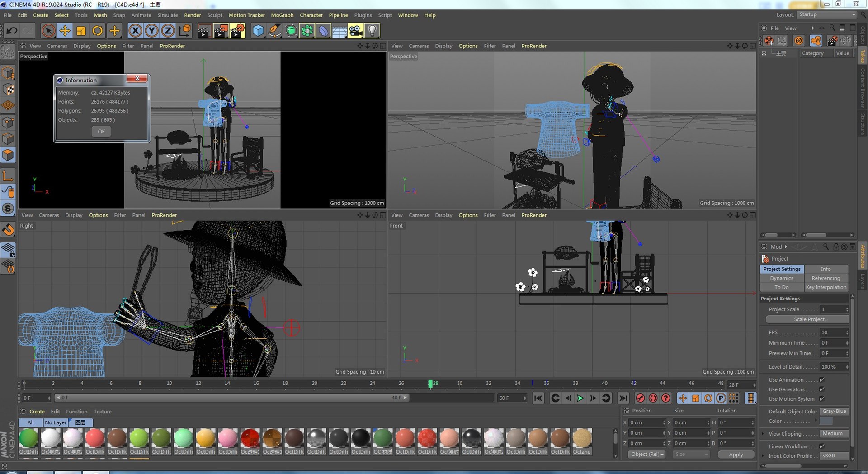Add a Camera object
This screenshot has width=868, height=474.
tap(356, 31)
